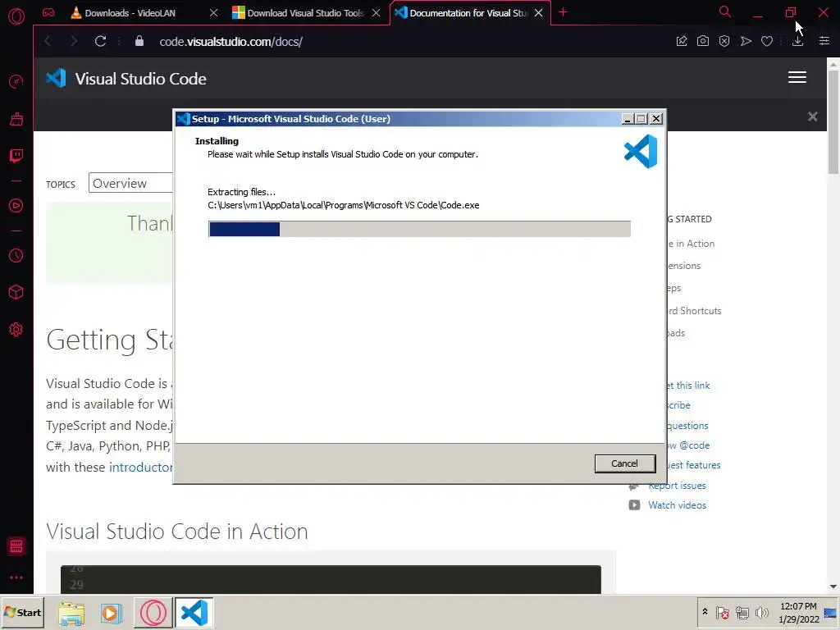
Task: Switch to Download Visual Studio Tools tab
Action: pyautogui.click(x=305, y=13)
